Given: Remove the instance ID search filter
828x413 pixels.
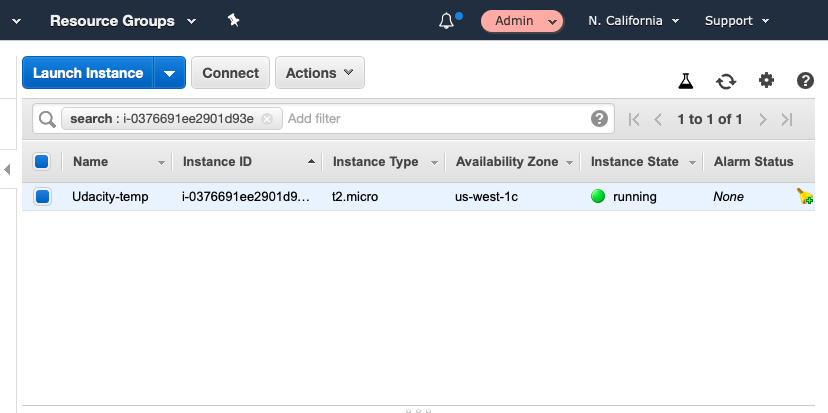Looking at the screenshot, I should coord(267,119).
